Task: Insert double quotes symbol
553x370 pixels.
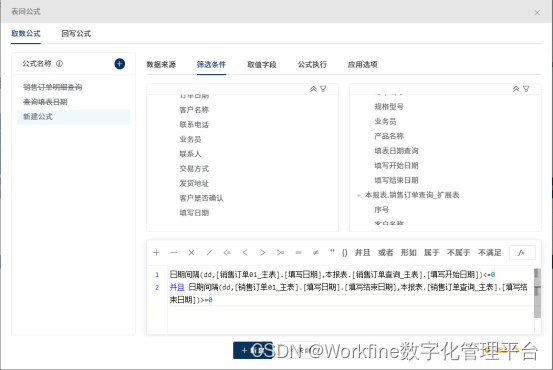Action: coord(332,252)
